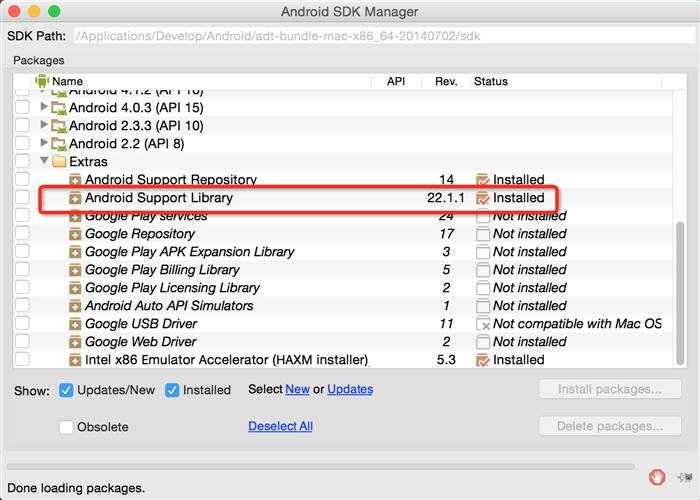700x500 pixels.
Task: Check the box for Google Repository
Action: [22, 233]
